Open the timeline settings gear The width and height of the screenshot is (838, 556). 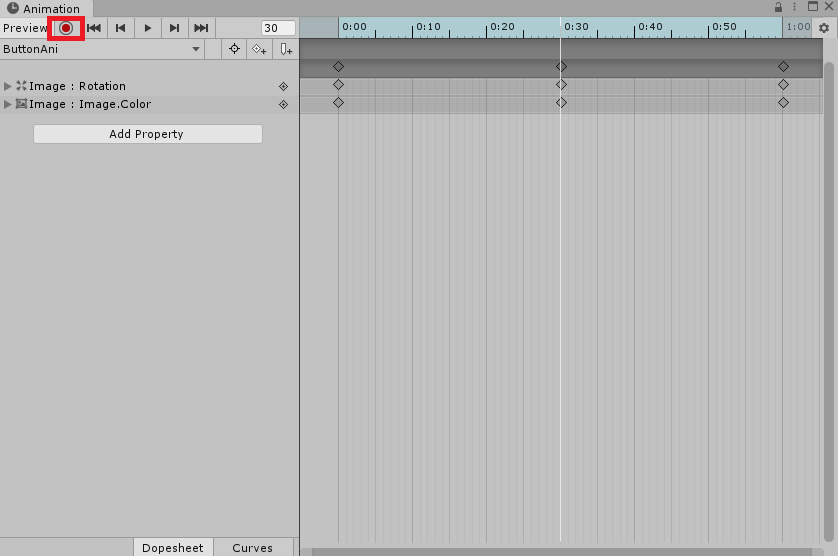824,28
